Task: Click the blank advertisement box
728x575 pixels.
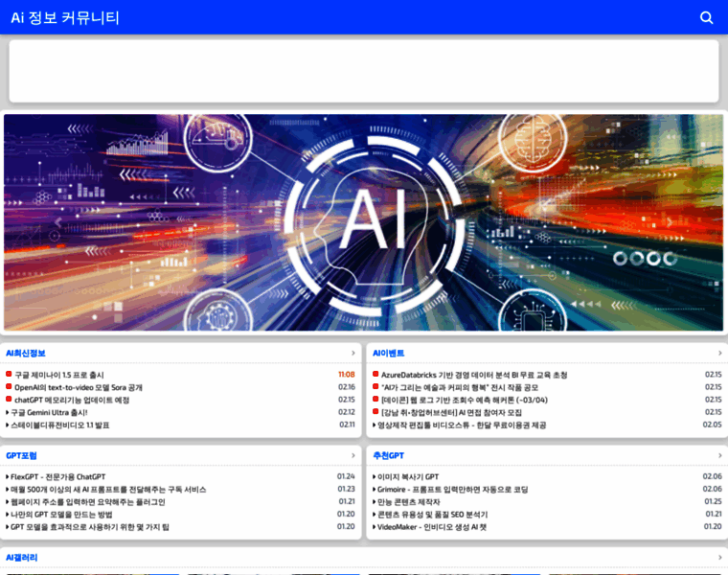Action: tap(364, 71)
